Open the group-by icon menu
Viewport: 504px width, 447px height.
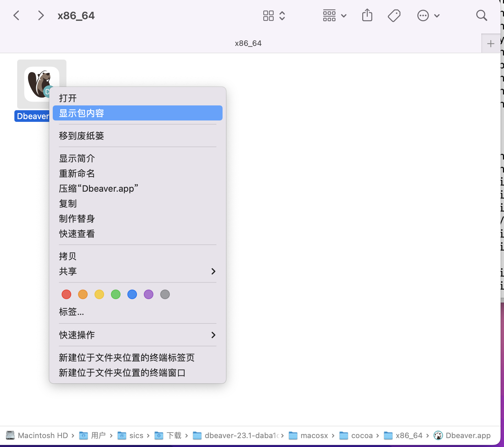[x=329, y=15]
